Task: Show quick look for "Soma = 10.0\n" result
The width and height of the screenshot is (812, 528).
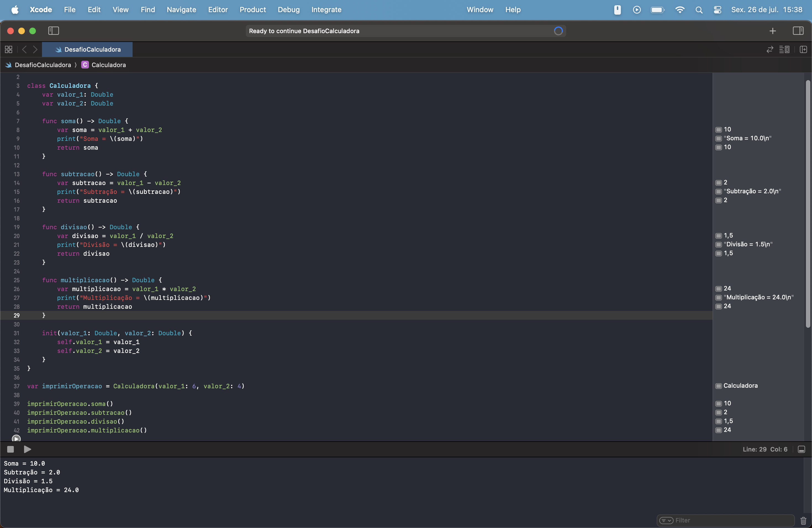Action: 719,138
